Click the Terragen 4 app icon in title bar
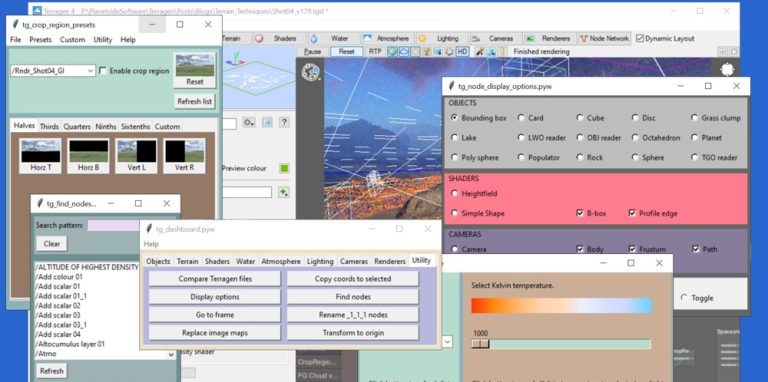The image size is (768, 382). 36,10
